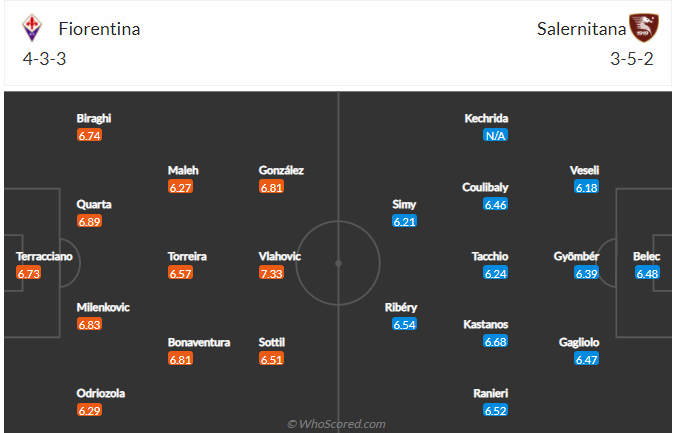Click Kechrida's N/A rating badge
The image size is (673, 433).
[495, 136]
